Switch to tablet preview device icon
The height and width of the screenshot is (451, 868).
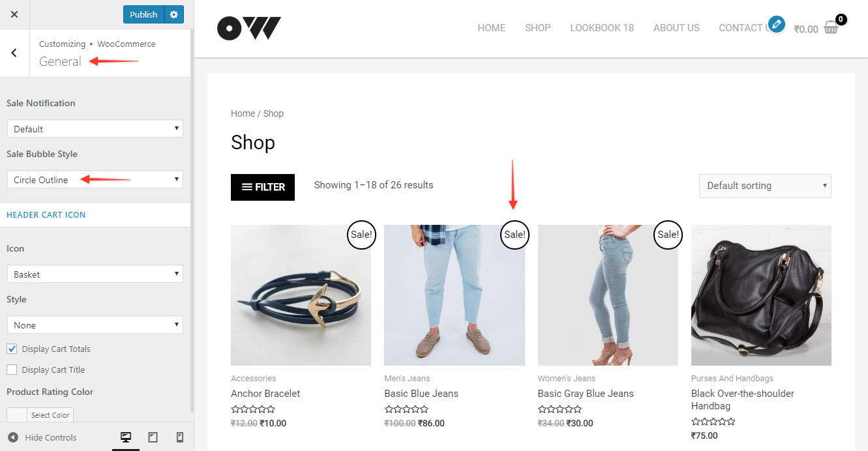click(x=153, y=437)
